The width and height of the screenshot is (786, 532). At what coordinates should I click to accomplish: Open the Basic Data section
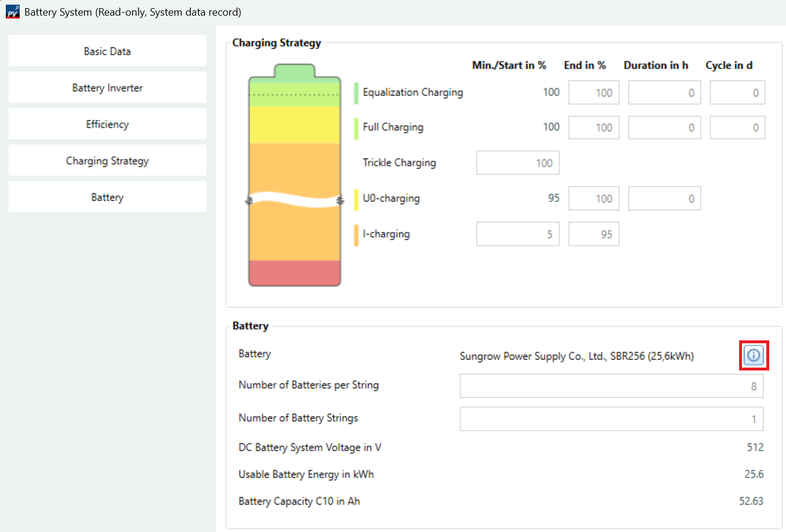107,52
